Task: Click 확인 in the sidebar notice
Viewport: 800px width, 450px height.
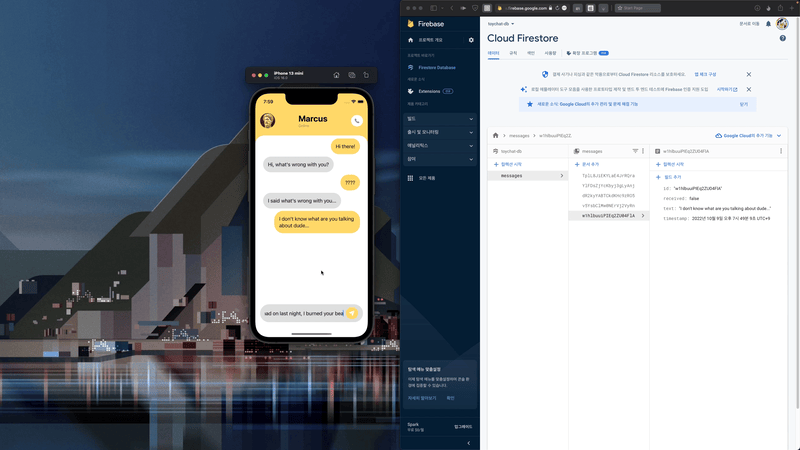Action: [451, 398]
